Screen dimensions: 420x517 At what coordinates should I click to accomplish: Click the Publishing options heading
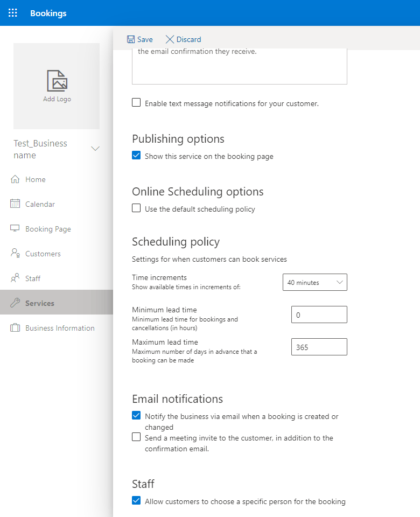[x=178, y=139]
